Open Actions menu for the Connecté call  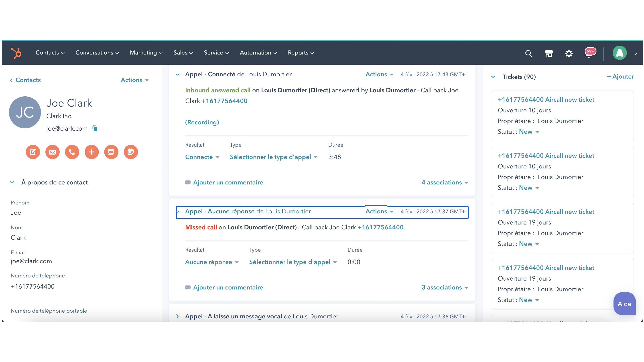pyautogui.click(x=380, y=75)
